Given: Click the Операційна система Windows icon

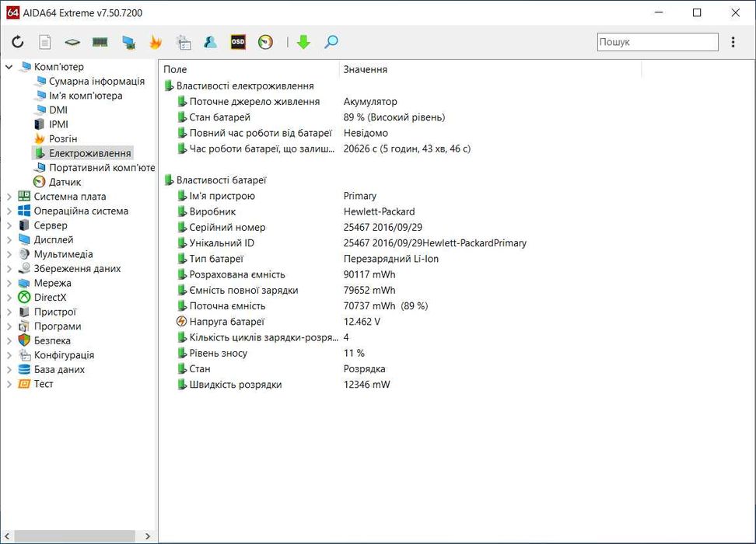Looking at the screenshot, I should pos(24,211).
